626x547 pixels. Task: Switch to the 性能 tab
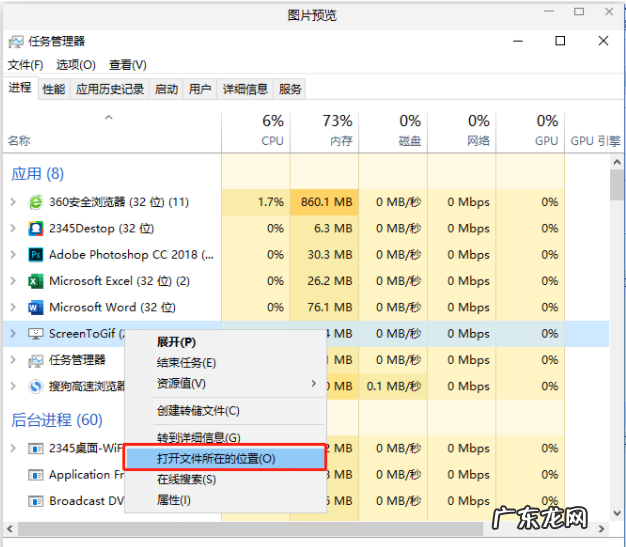54,89
